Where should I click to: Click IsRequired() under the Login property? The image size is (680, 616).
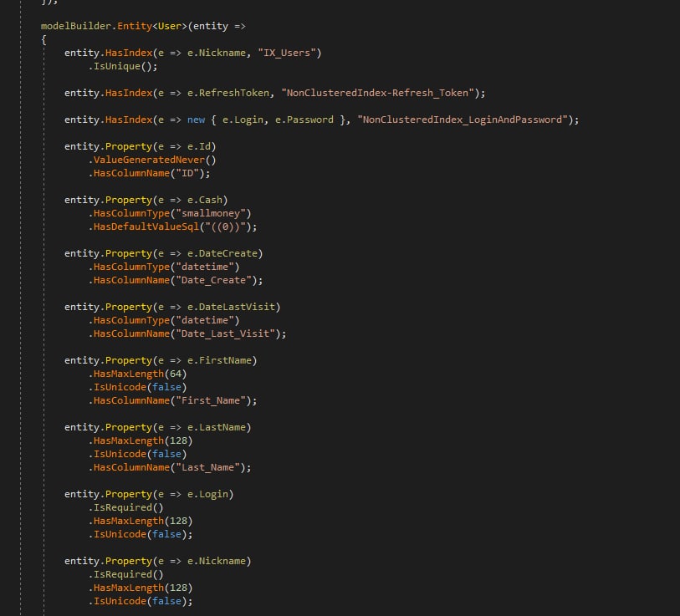click(x=125, y=507)
